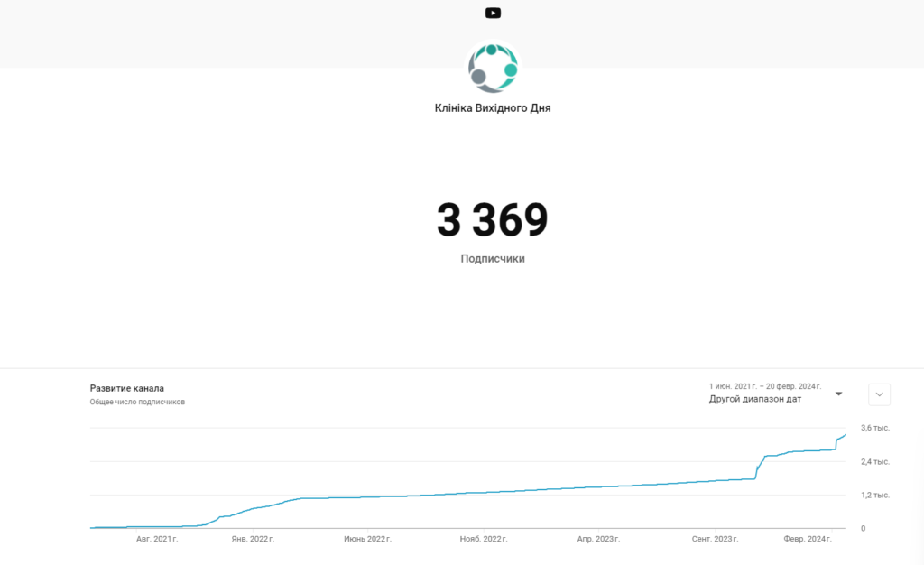Click the 1,2 тыс. axis label
This screenshot has height=565, width=924.
[x=875, y=495]
